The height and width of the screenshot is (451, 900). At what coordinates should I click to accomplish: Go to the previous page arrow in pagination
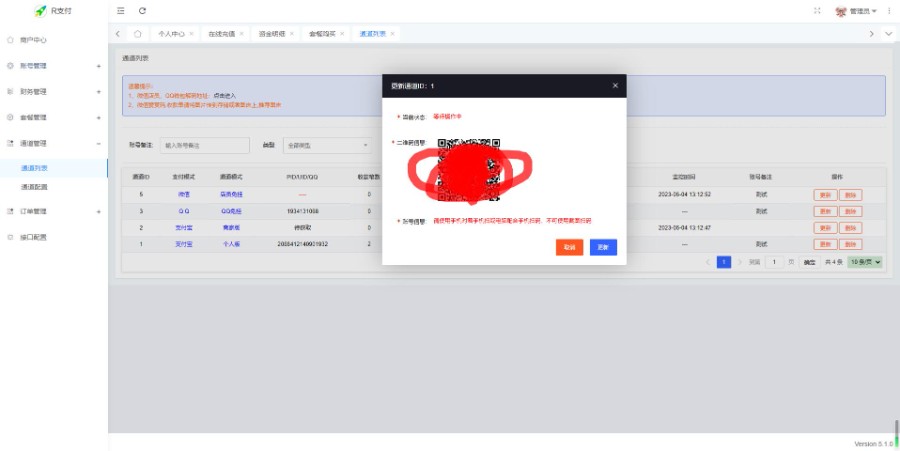coord(708,262)
